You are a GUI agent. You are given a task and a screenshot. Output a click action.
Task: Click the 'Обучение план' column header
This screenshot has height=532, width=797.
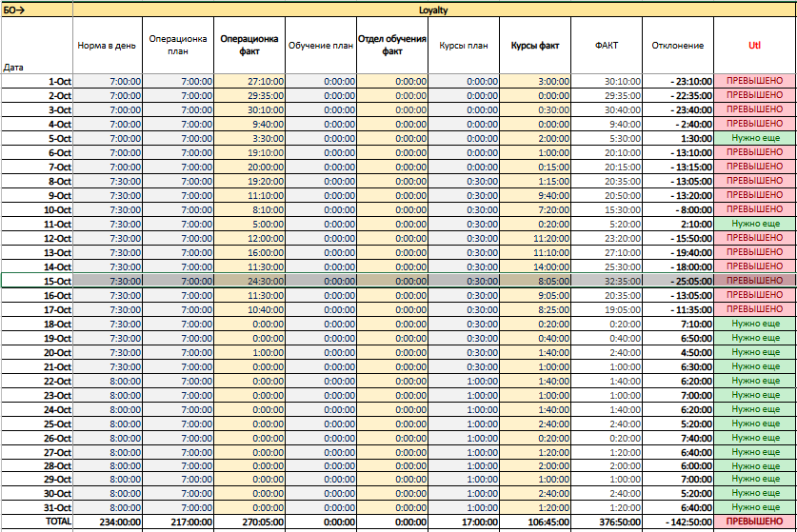[321, 46]
